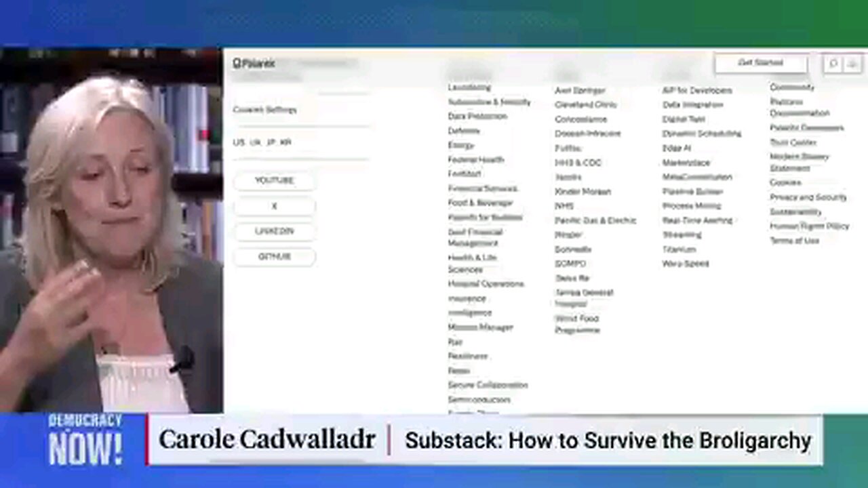
Task: Open the Pacific Gas & Electric link
Action: point(595,221)
